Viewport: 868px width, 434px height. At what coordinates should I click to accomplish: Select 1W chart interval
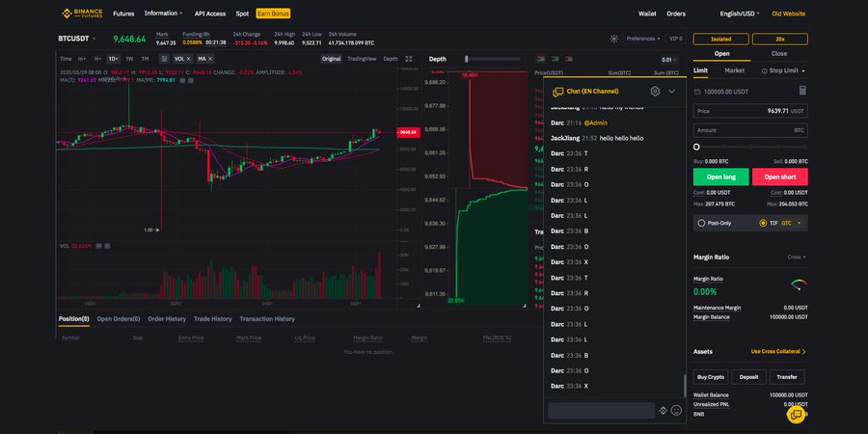pyautogui.click(x=129, y=59)
